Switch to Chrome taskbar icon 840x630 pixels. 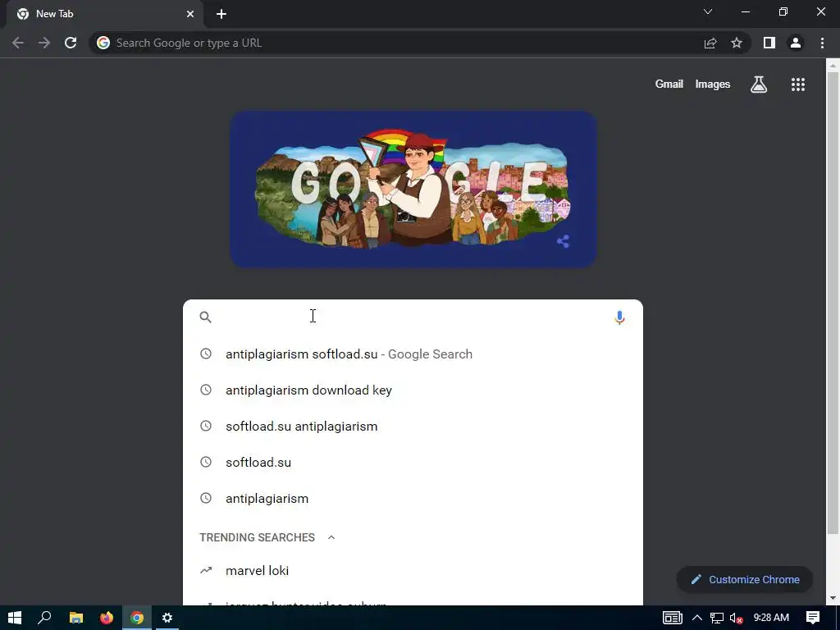coord(137,618)
